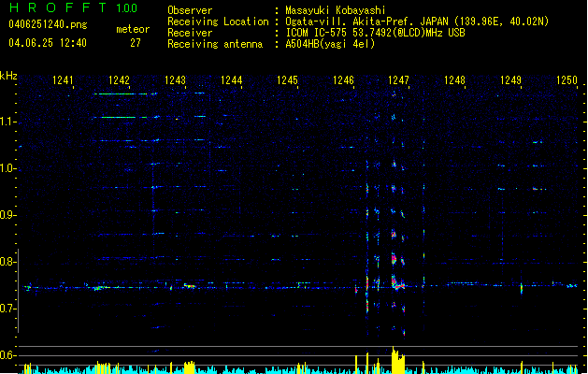Screen dimensions: 588x374
Task: Click the Receiving Location label
Action: pos(218,22)
